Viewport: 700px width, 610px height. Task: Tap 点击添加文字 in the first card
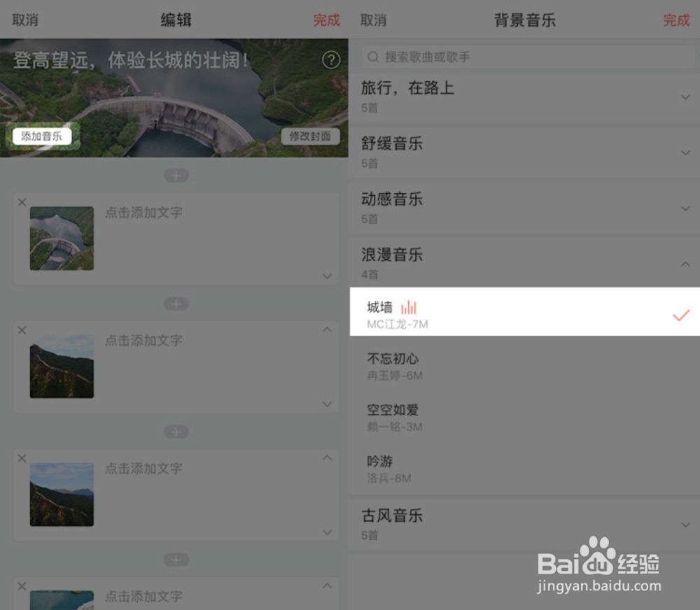coord(143,213)
